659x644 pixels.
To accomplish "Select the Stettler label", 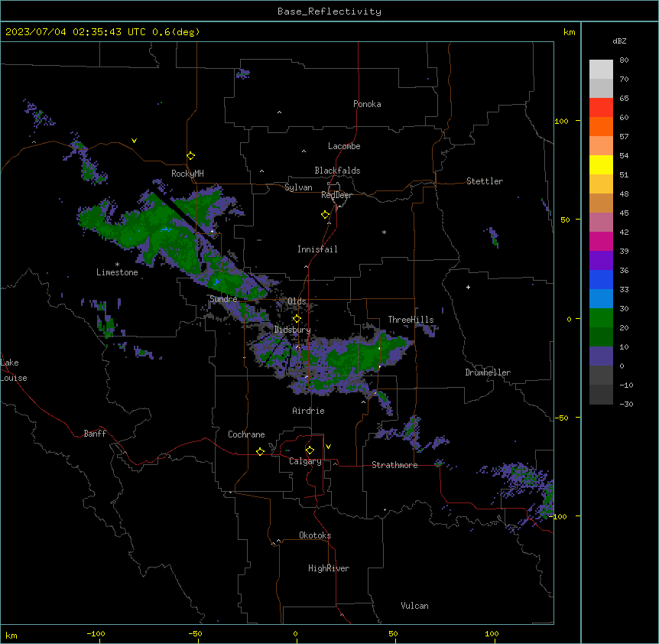I will 485,181.
